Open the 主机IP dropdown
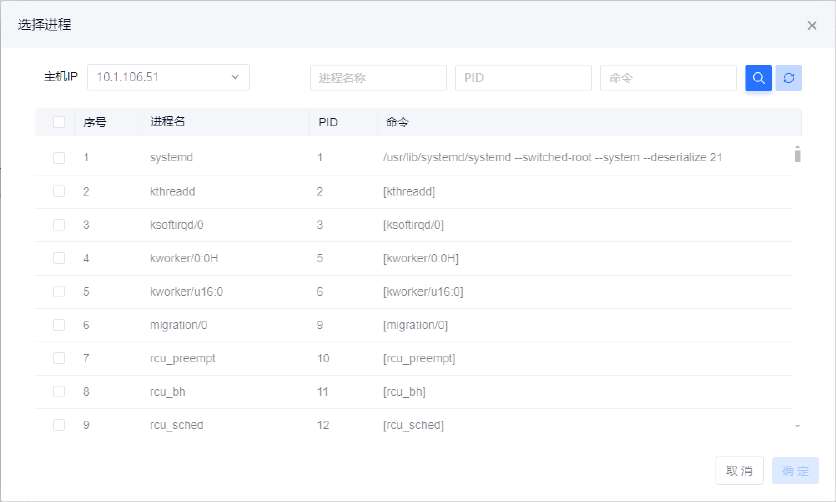Image resolution: width=836 pixels, height=502 pixels. (x=168, y=78)
